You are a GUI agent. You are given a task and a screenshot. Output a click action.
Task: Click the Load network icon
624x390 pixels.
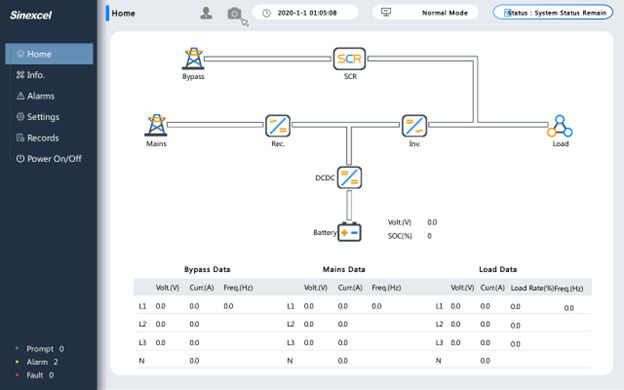coord(560,126)
